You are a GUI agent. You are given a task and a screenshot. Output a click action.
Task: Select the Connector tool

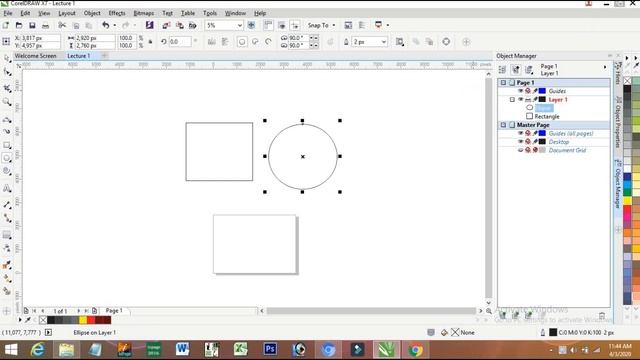[7, 218]
